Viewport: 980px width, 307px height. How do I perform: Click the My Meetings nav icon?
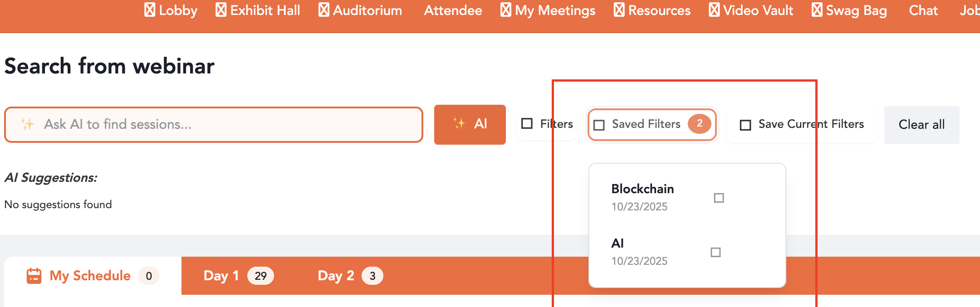point(506,10)
